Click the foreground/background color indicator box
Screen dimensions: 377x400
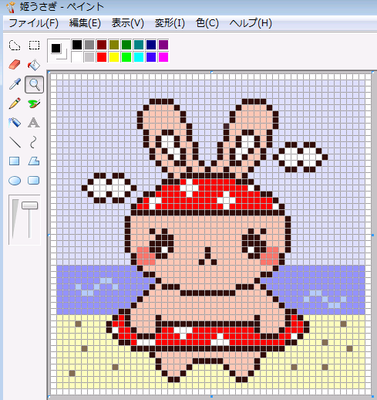coord(58,51)
